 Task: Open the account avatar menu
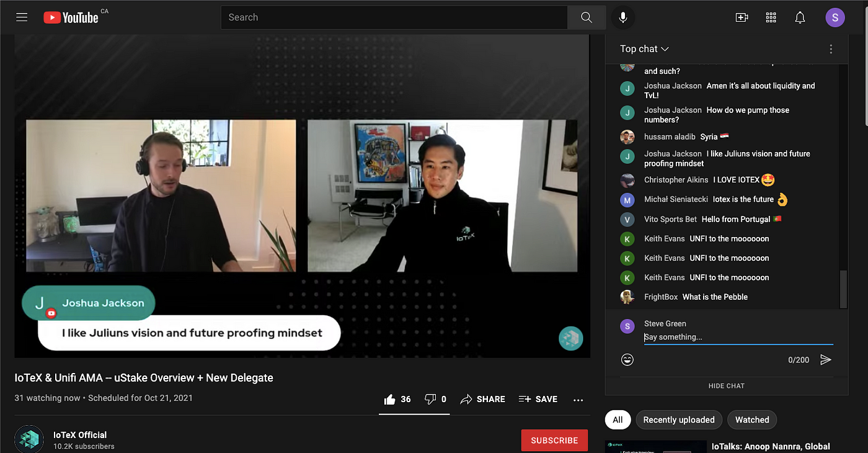(835, 17)
